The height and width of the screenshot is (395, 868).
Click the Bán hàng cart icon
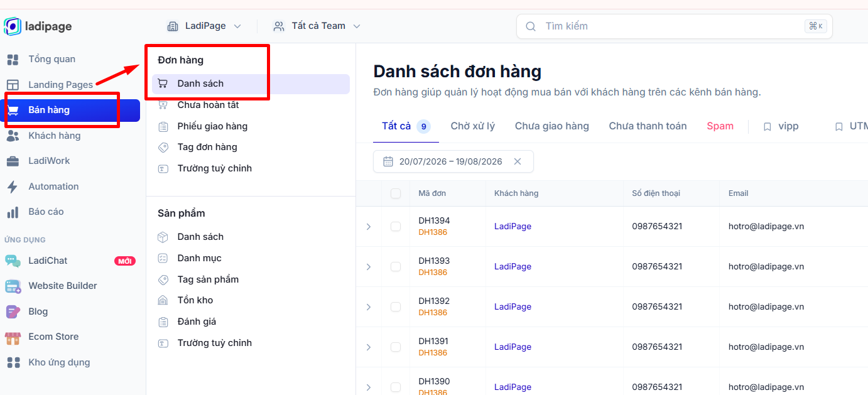coord(13,111)
